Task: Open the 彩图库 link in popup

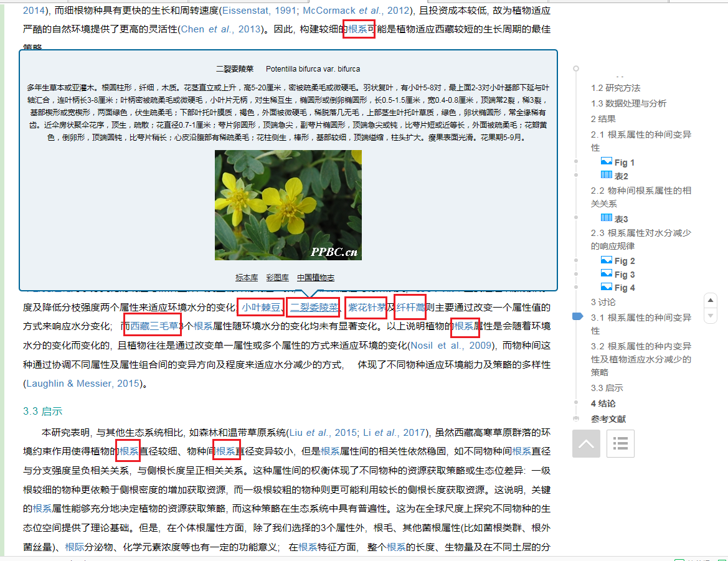Action: (x=277, y=278)
